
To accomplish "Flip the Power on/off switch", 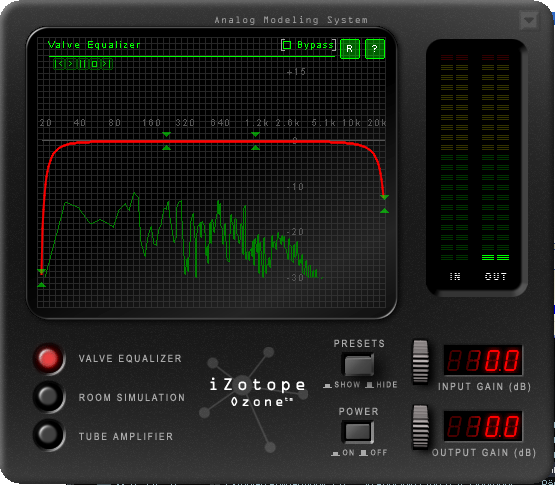I will tap(358, 432).
